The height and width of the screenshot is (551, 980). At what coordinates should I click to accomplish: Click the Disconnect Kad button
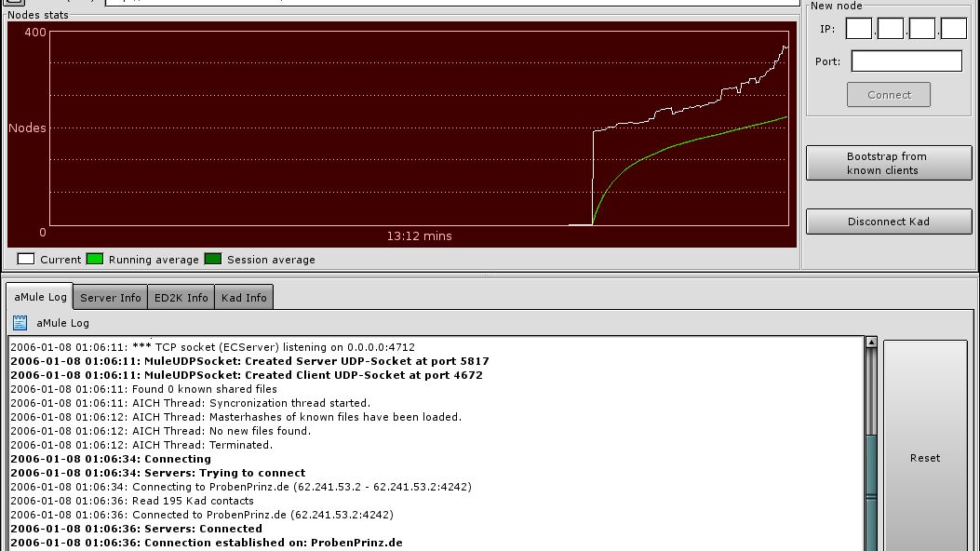point(889,222)
